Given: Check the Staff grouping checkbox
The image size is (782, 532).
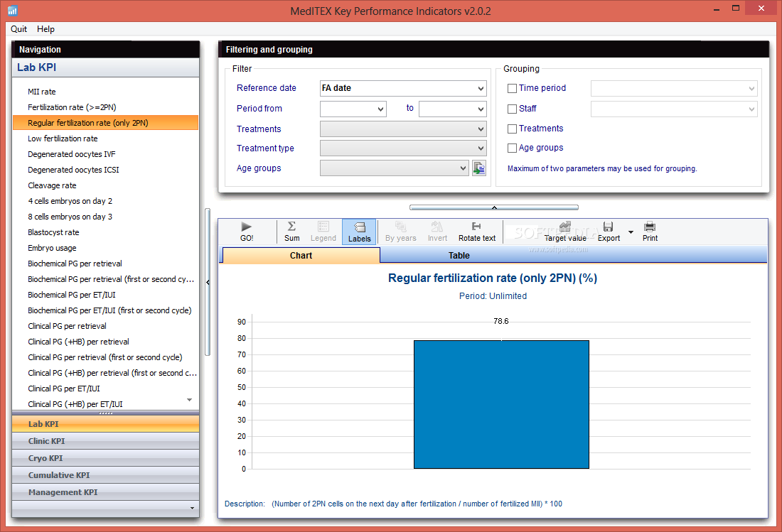Looking at the screenshot, I should pyautogui.click(x=512, y=109).
